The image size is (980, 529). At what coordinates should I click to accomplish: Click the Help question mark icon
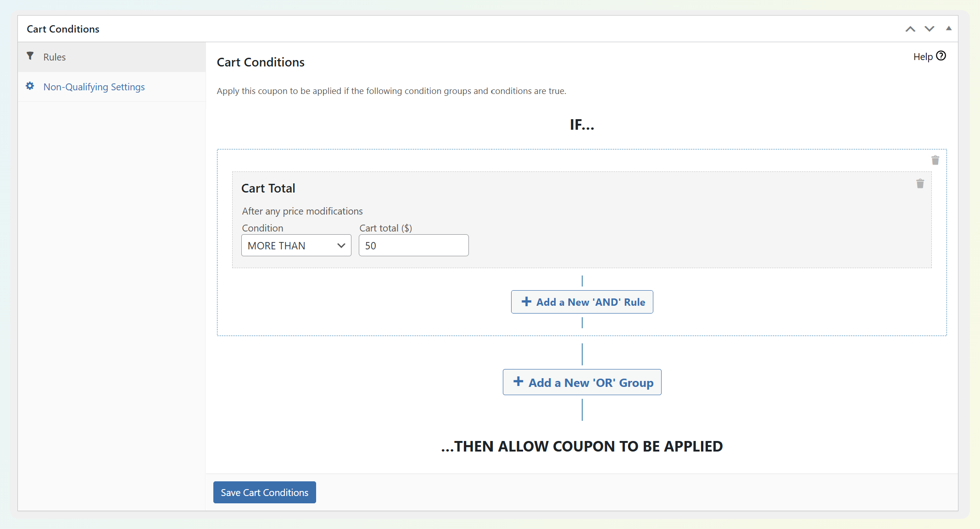(941, 56)
